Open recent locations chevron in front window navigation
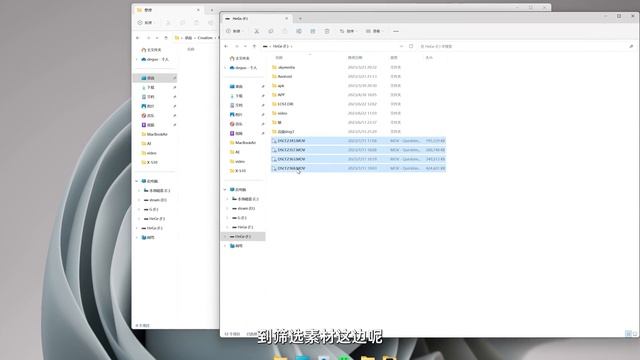The height and width of the screenshot is (360, 640). coord(245,46)
